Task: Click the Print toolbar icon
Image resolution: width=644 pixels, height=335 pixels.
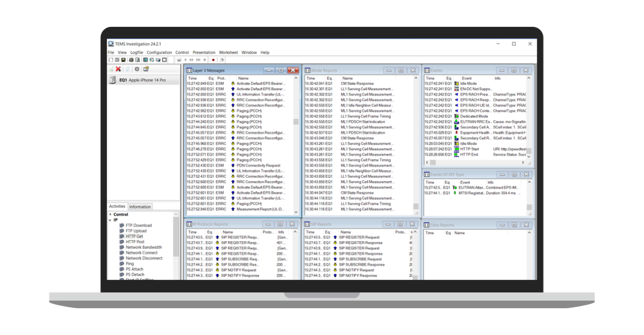Action: (131, 59)
